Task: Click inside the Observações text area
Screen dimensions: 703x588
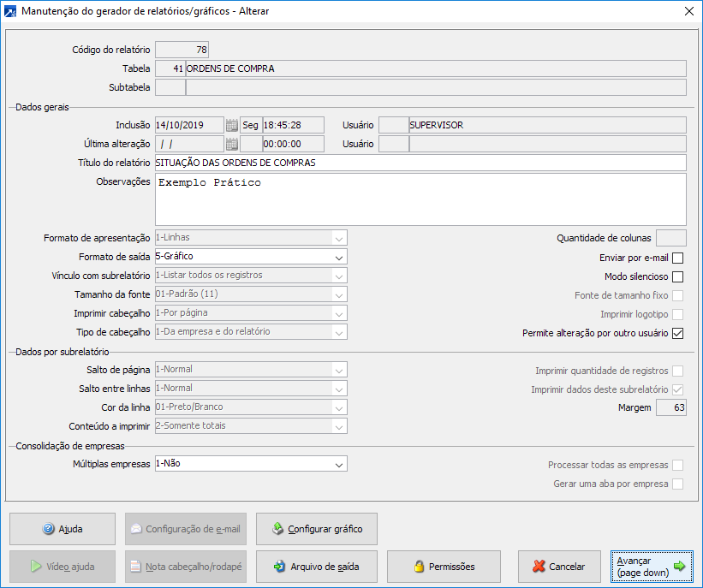Action: [x=420, y=199]
